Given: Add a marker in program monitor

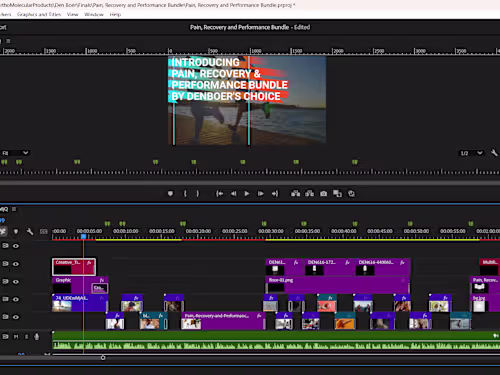Looking at the screenshot, I should [x=170, y=194].
